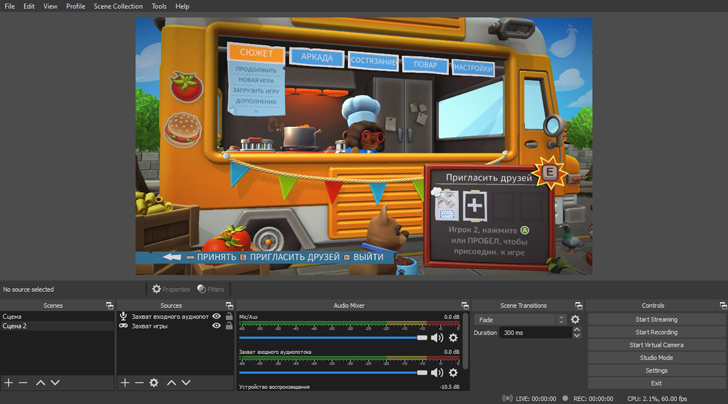Open 'Захват входного аудиопотока' mixer settings gear
Image resolution: width=728 pixels, height=404 pixels.
[453, 372]
